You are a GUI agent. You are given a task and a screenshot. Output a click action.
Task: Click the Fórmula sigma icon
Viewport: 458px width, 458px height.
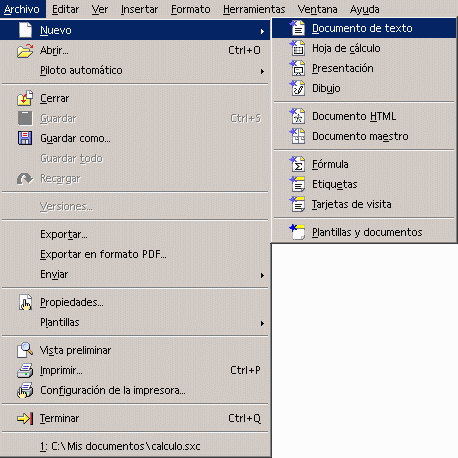(x=297, y=164)
